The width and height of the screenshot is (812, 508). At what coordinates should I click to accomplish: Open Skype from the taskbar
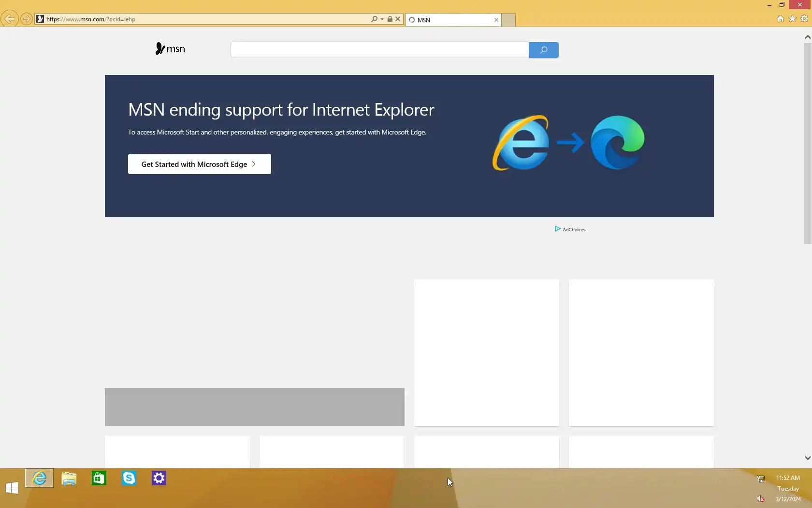129,478
